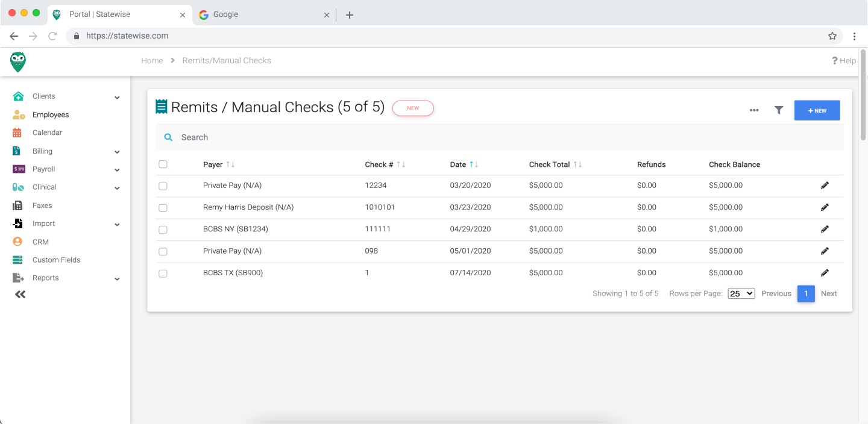Edit the check 098 row pencil

pos(825,251)
